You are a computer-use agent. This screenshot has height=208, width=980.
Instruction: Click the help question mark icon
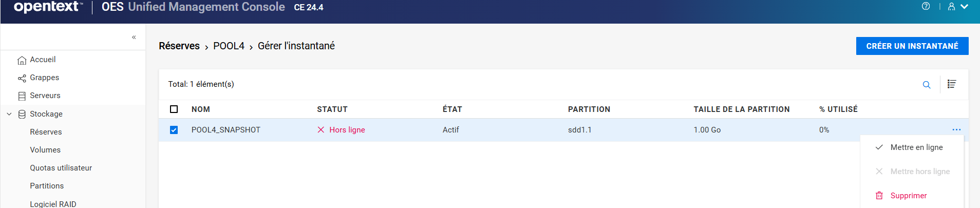[x=926, y=7]
